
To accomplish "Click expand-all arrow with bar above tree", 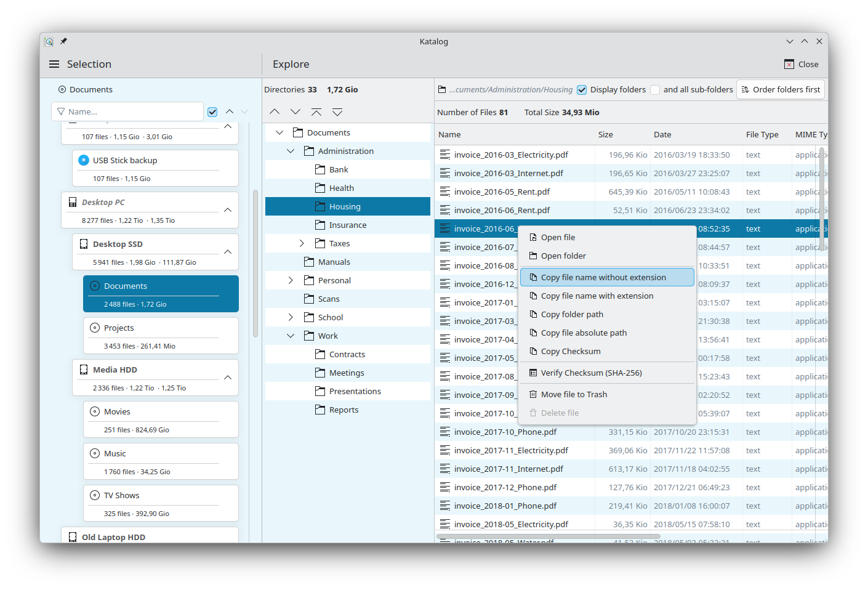I will (x=337, y=111).
